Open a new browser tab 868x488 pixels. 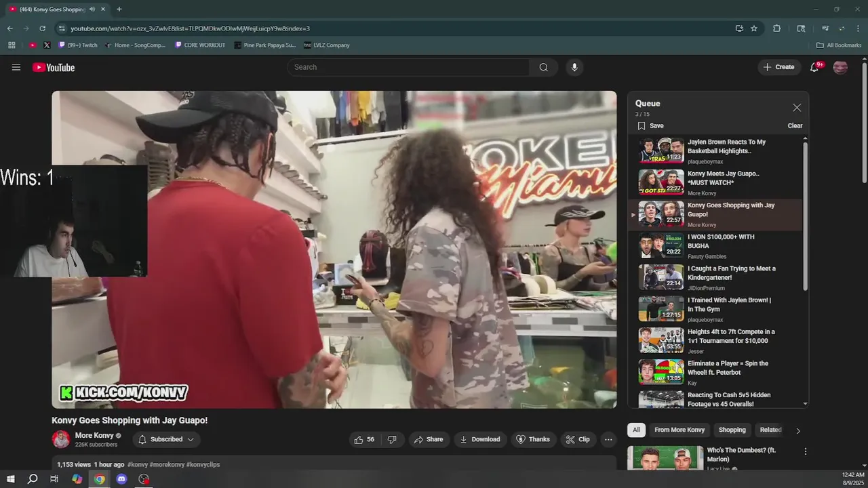[119, 9]
